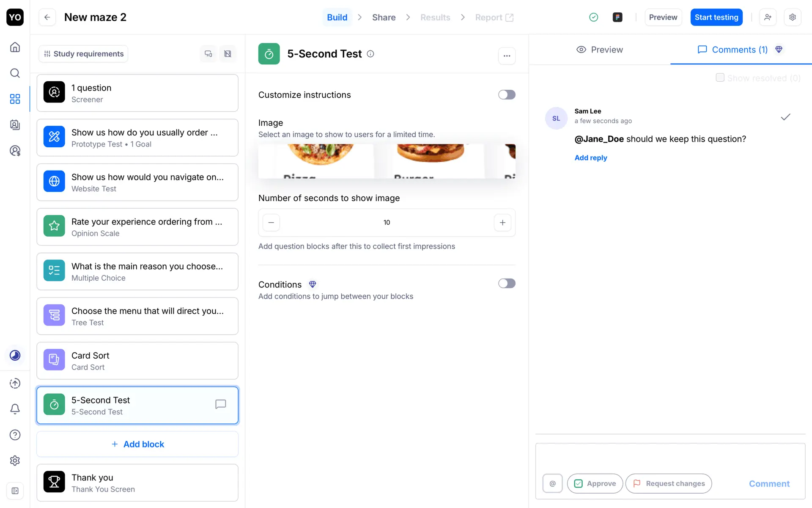Increase the seconds with the plus stepper

502,223
